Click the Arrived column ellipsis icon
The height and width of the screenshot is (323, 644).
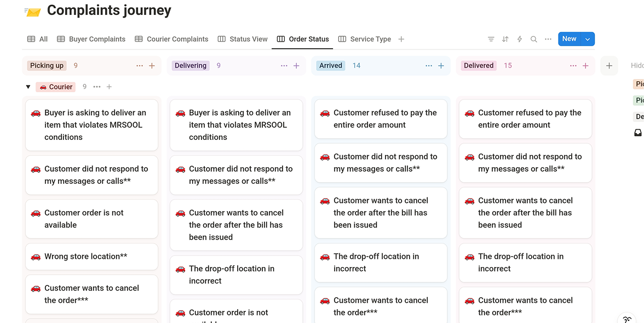click(x=429, y=65)
